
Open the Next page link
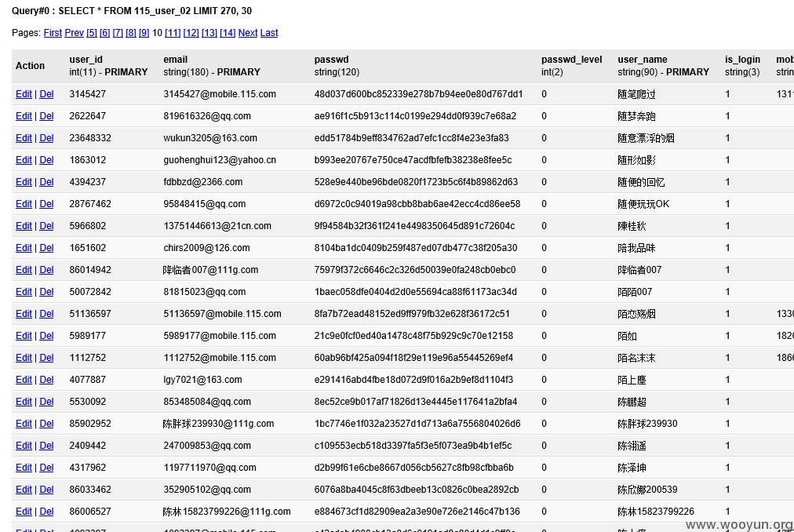[248, 33]
